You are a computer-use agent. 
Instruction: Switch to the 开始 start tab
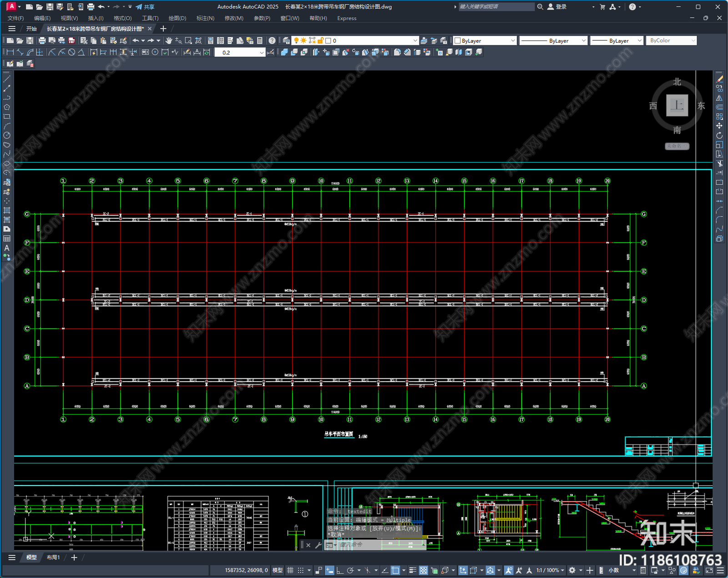31,29
